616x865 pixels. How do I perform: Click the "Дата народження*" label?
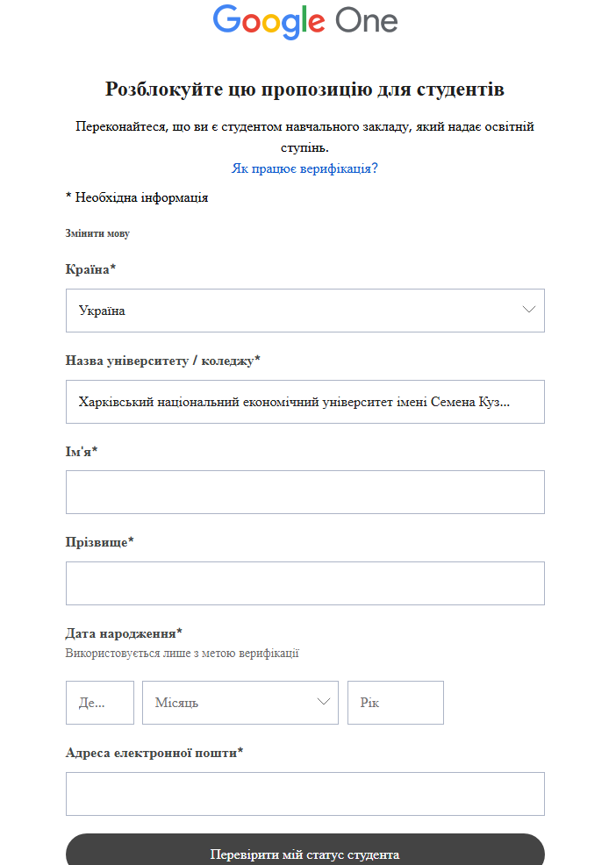coord(124,633)
